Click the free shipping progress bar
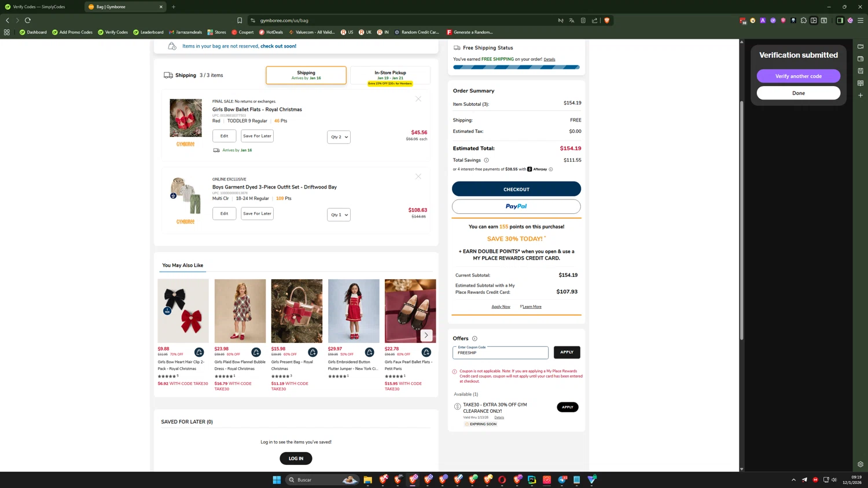The width and height of the screenshot is (868, 488). (x=516, y=67)
